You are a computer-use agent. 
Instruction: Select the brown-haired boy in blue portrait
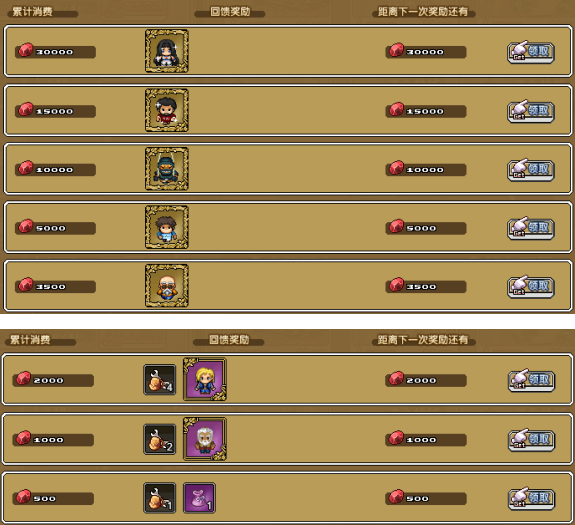click(167, 227)
